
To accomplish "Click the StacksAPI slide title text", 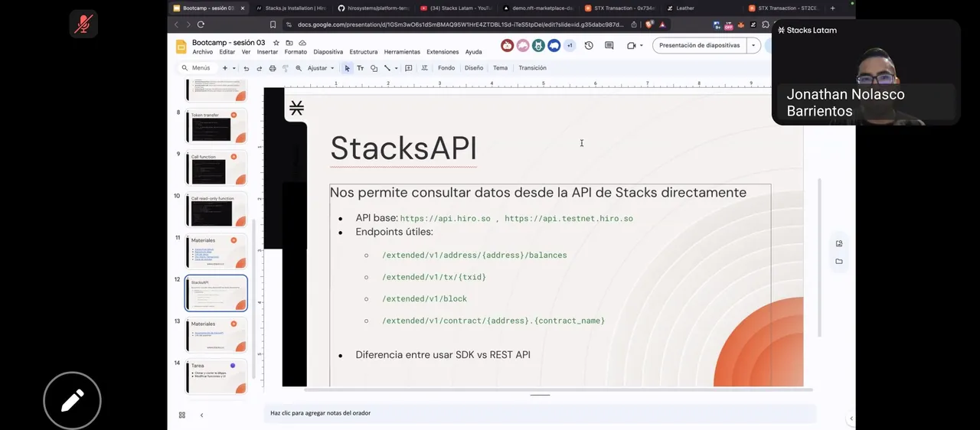I will [403, 148].
